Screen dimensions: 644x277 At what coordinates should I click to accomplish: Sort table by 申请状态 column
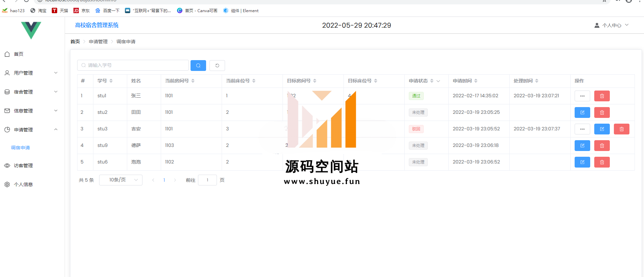(432, 81)
